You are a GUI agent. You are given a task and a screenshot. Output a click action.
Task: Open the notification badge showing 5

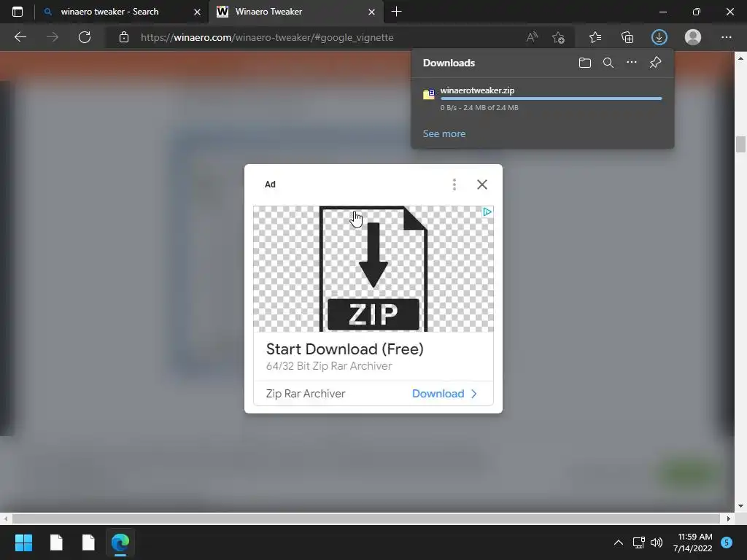point(727,542)
